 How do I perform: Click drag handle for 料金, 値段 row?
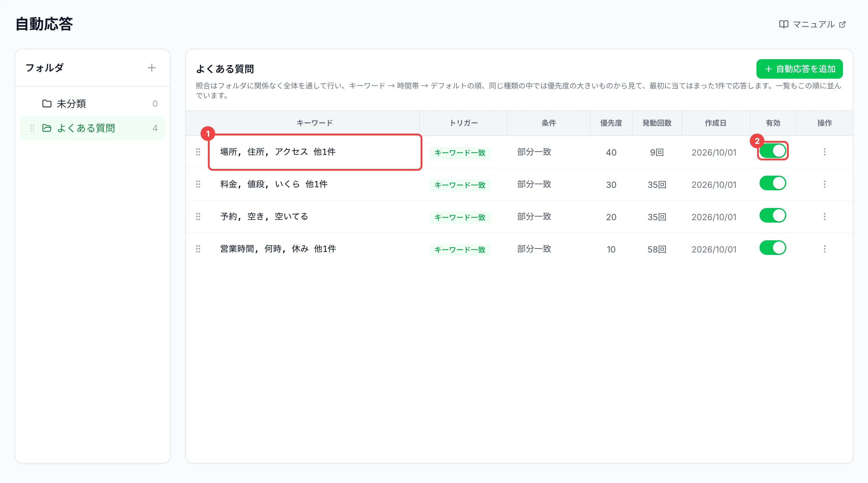(198, 184)
